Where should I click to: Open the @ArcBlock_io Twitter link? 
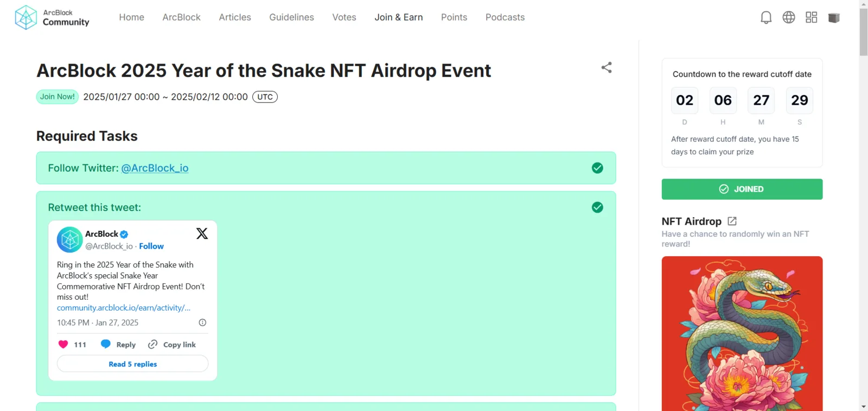tap(155, 168)
